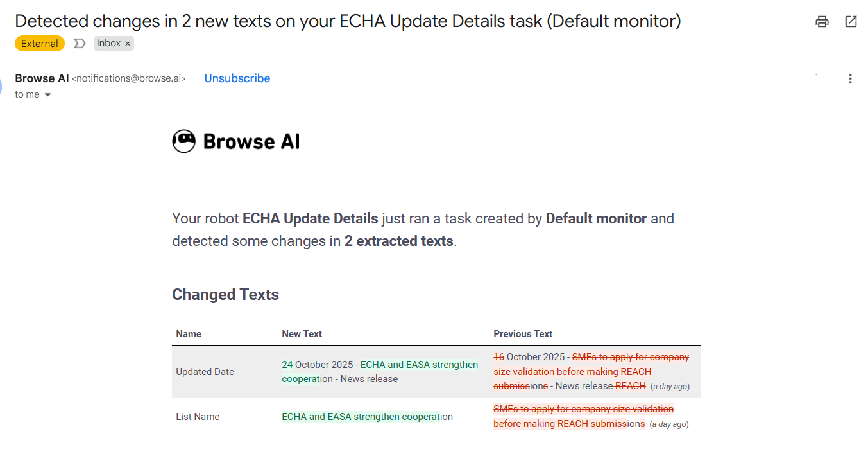
Task: Click the yellow External label
Action: [x=40, y=44]
